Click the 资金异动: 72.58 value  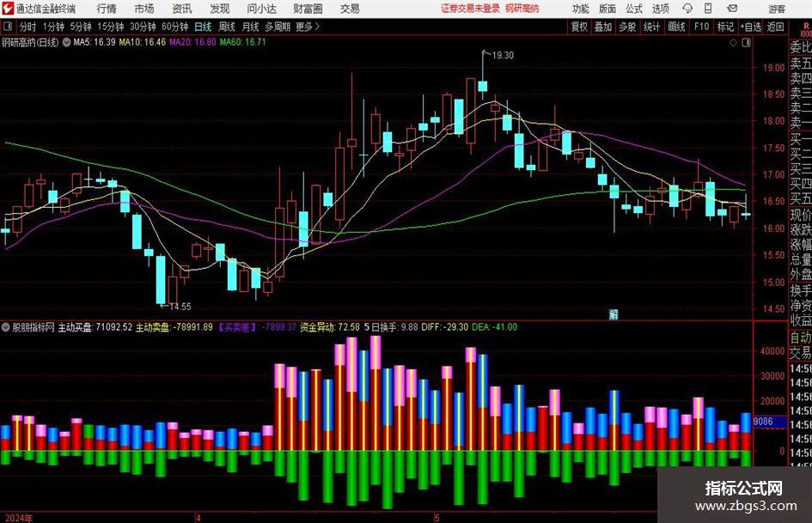[x=330, y=327]
